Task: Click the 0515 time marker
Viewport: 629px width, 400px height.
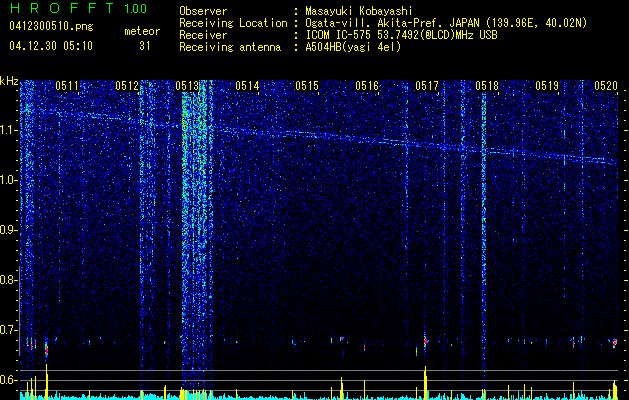Action: pos(307,86)
